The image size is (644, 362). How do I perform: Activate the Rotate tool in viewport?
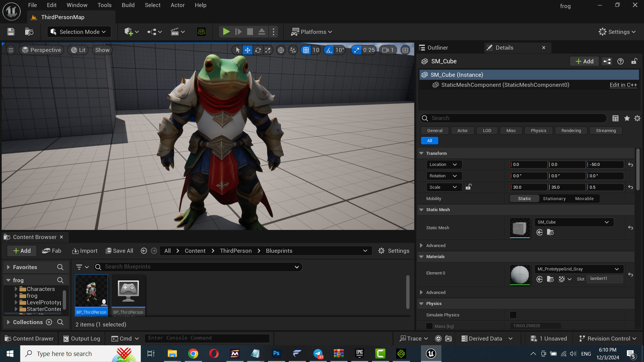pos(258,50)
